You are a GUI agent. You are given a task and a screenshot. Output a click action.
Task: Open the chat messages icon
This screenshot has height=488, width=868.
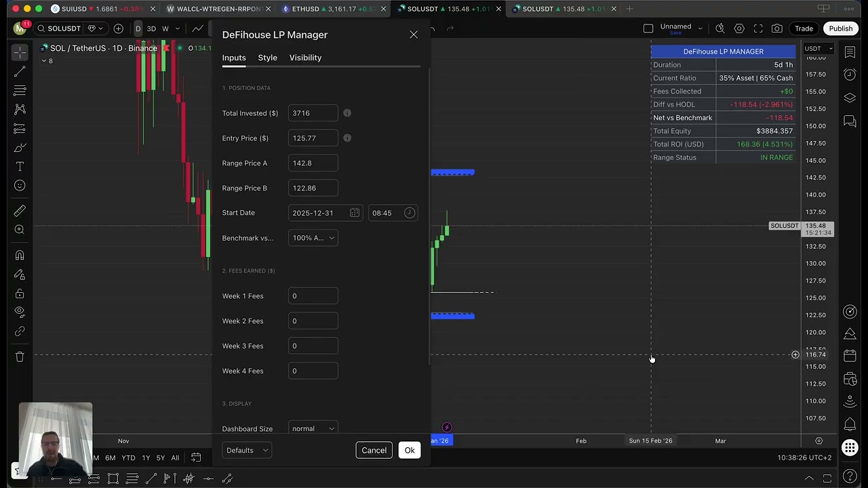(850, 121)
